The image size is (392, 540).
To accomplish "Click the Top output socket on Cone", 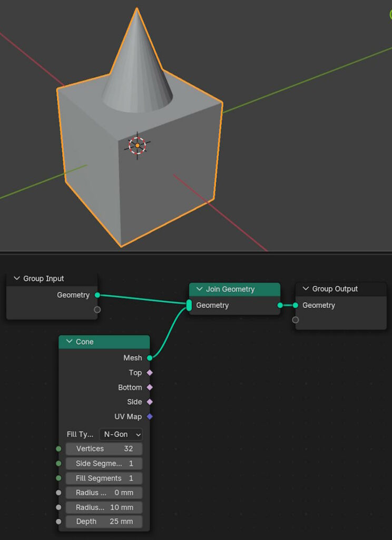I will (150, 373).
